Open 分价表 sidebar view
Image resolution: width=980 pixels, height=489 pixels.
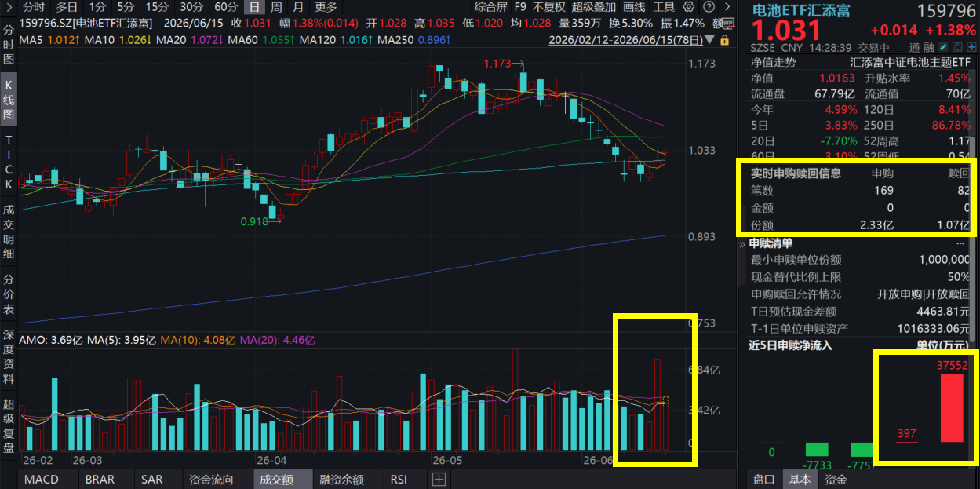pos(9,294)
